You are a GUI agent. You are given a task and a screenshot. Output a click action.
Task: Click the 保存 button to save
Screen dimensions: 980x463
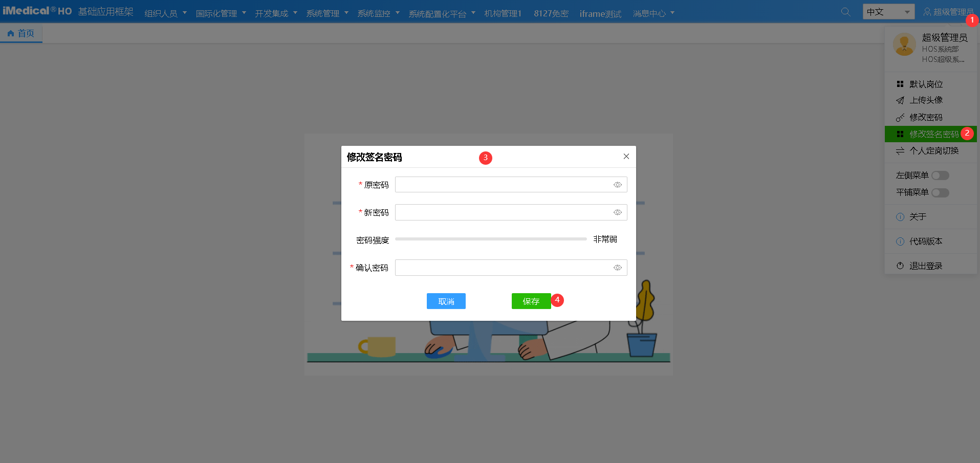531,301
